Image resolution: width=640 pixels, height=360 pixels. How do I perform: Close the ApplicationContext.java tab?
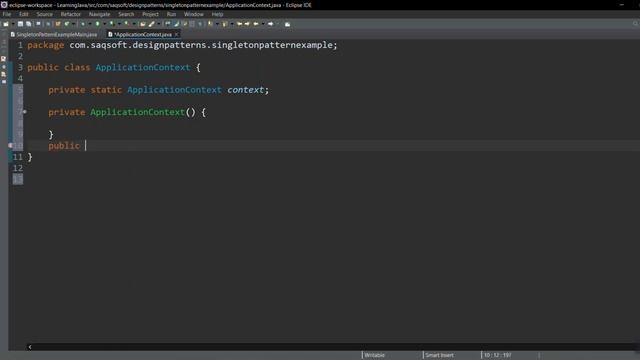point(176,35)
